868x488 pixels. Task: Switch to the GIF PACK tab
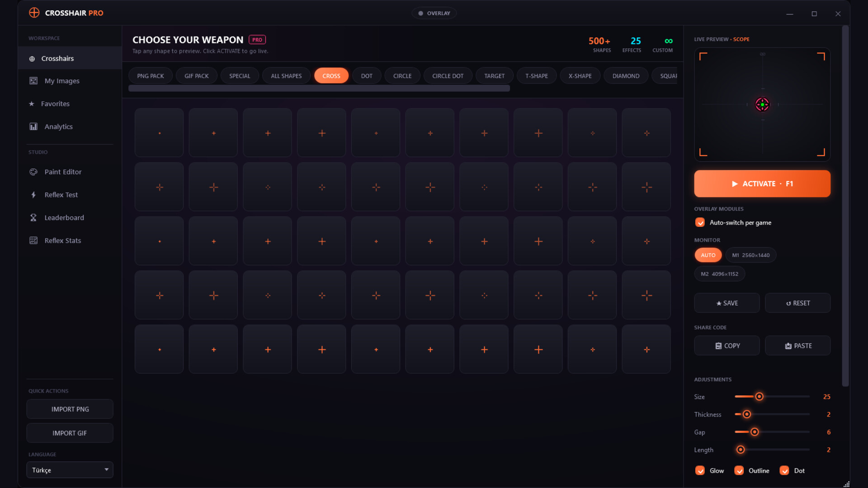tap(197, 76)
